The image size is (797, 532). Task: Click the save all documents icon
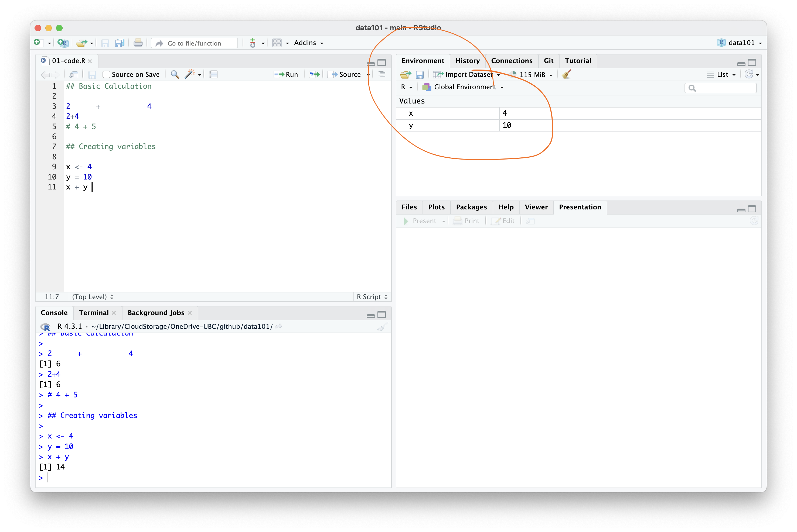120,43
